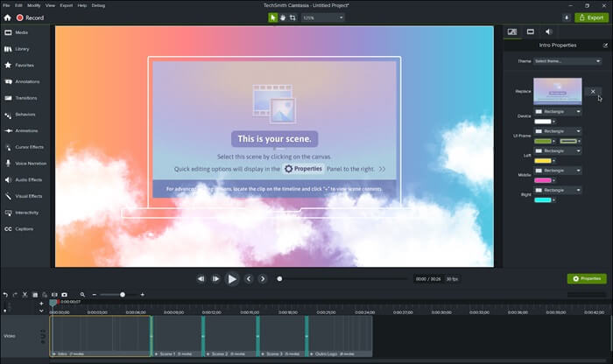Click the Undo arrow in timeline toolbar
Screen dimensions: 613x364
[x=5, y=295]
